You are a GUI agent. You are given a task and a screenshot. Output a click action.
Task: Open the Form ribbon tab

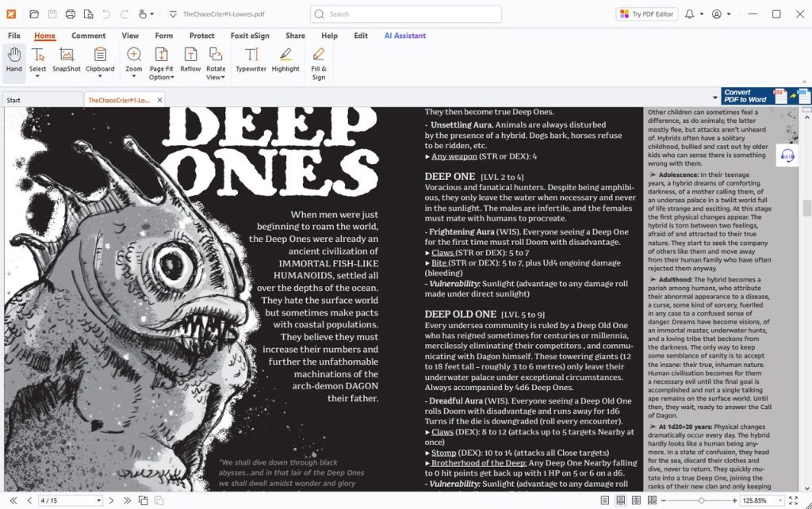point(163,36)
